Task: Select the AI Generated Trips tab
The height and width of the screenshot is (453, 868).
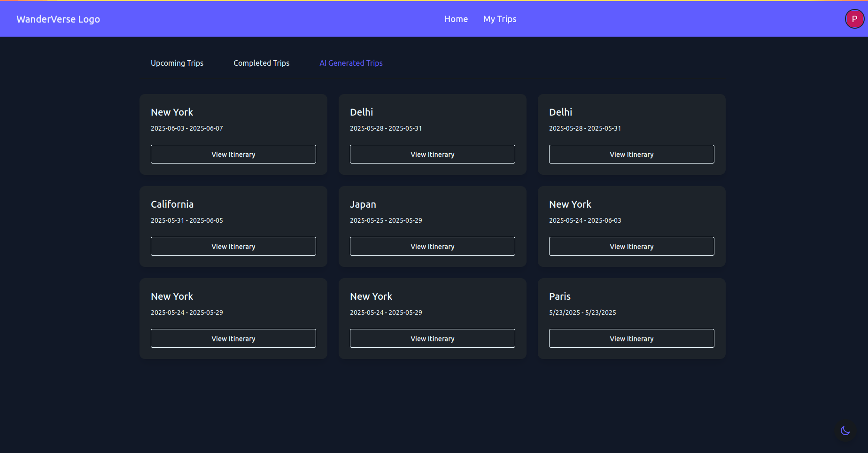Action: [351, 63]
